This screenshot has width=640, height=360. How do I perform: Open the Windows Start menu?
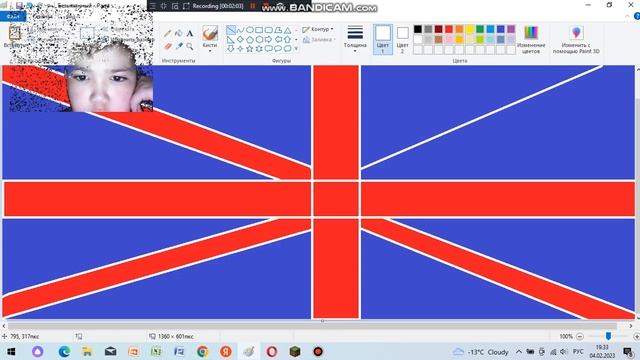(x=11, y=351)
